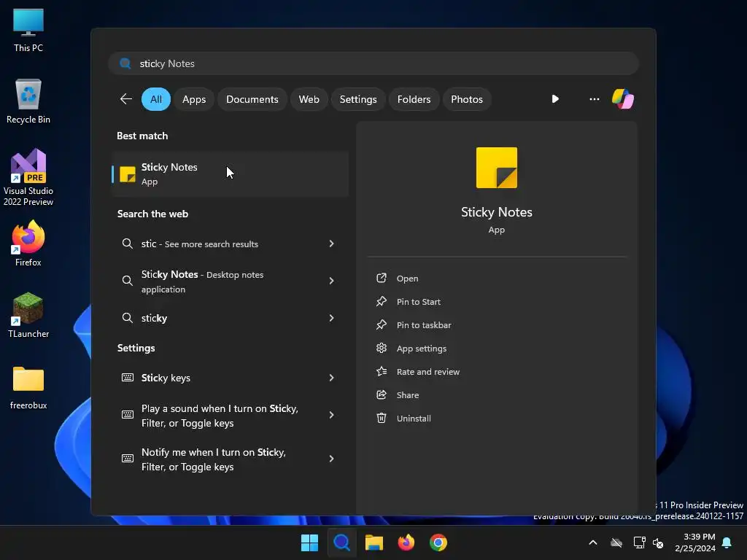Image resolution: width=747 pixels, height=560 pixels.
Task: Click the Search icon on taskbar
Action: pyautogui.click(x=341, y=542)
